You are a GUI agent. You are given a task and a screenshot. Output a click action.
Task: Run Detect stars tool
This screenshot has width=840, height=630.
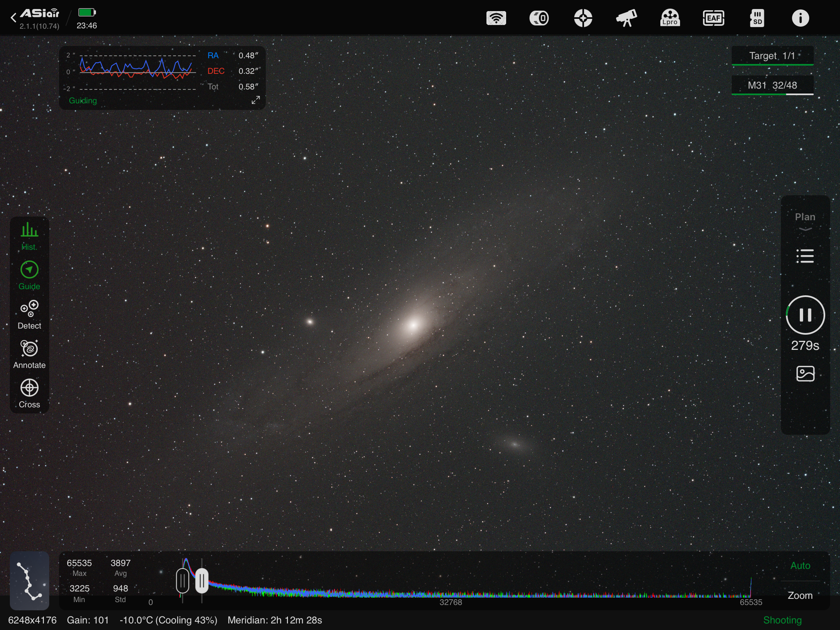[29, 315]
